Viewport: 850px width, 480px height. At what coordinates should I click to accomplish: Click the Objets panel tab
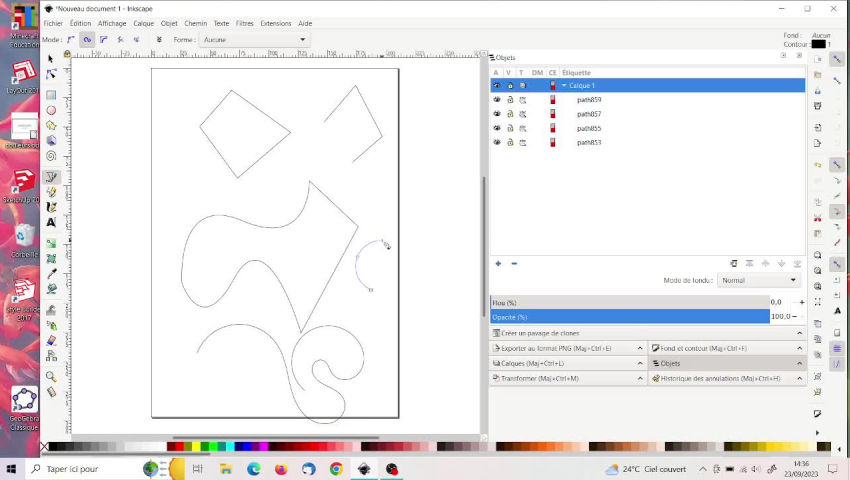tap(727, 363)
